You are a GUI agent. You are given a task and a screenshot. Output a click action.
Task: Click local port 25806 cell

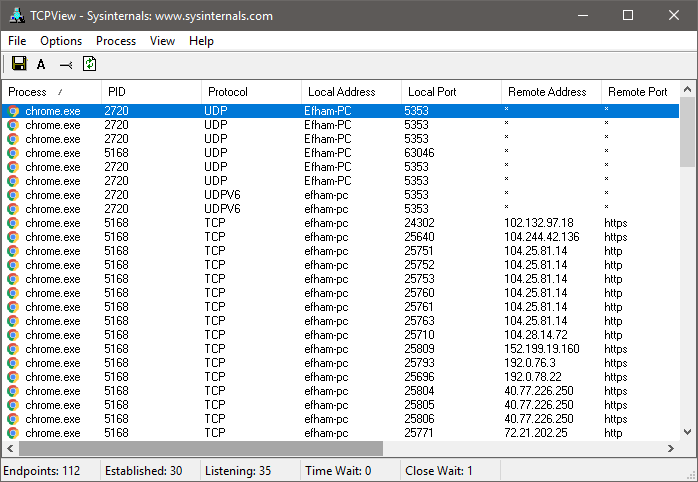tap(419, 419)
